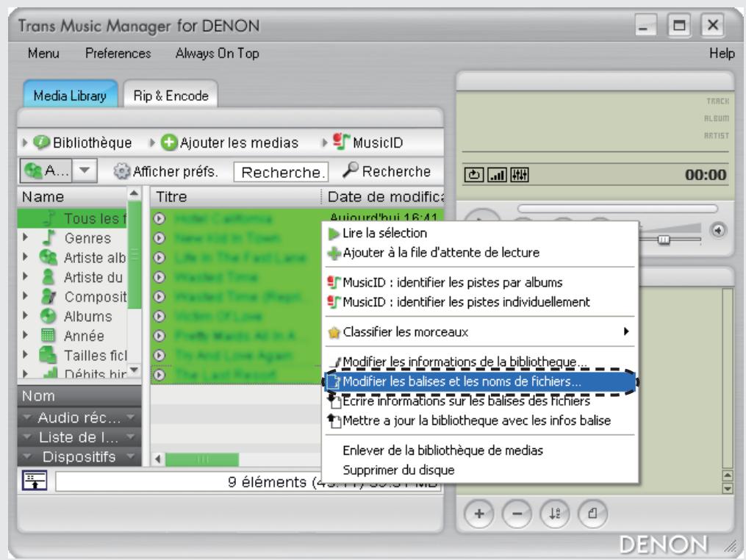Click the Afficher préfs. gear icon
This screenshot has height=560, width=746.
121,171
